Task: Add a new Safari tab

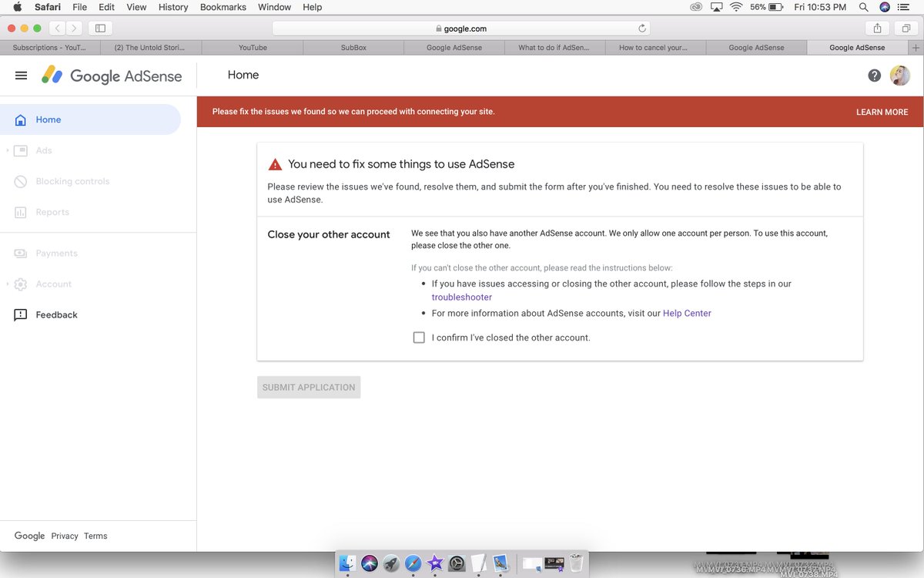Action: click(x=916, y=48)
